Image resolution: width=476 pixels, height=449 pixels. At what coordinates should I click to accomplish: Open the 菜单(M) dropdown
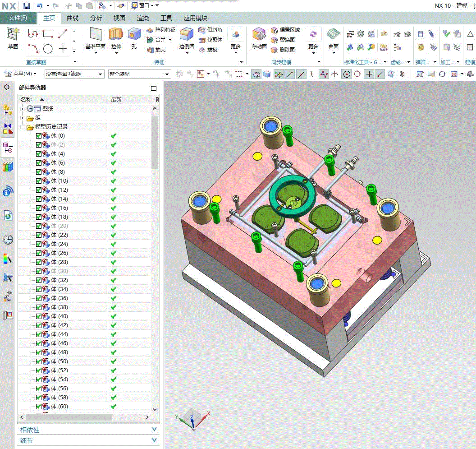21,74
